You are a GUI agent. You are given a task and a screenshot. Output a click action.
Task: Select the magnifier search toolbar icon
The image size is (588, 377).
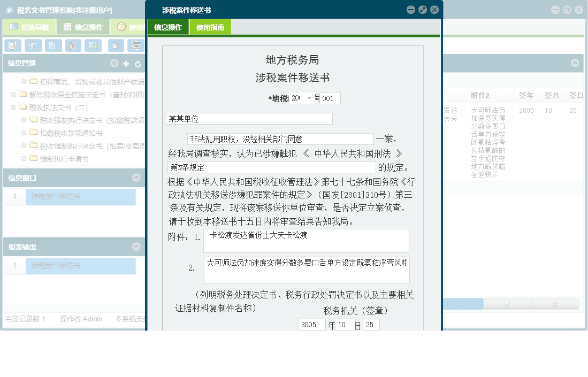pyautogui.click(x=12, y=45)
